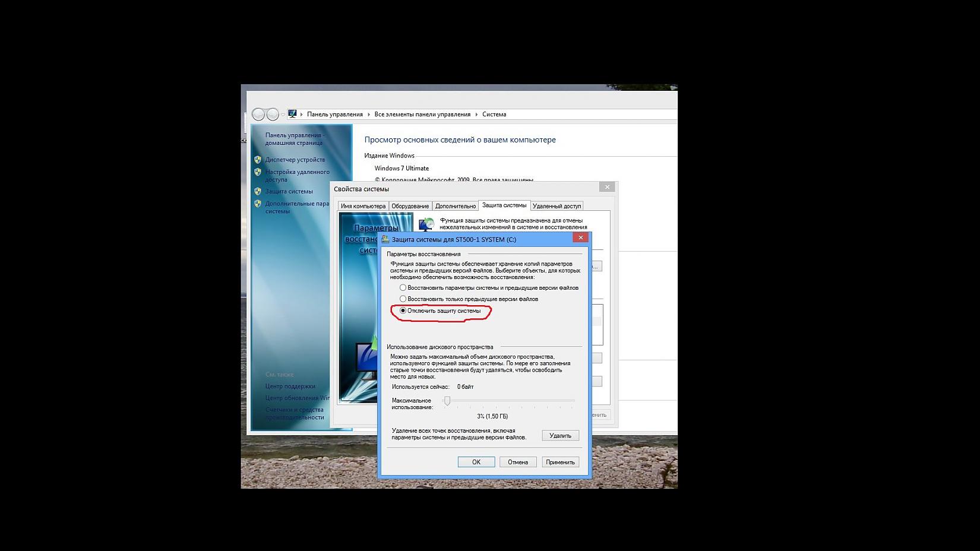This screenshot has height=551, width=980.
Task: Click the title bar icon of Защита системы dialog
Action: (385, 239)
